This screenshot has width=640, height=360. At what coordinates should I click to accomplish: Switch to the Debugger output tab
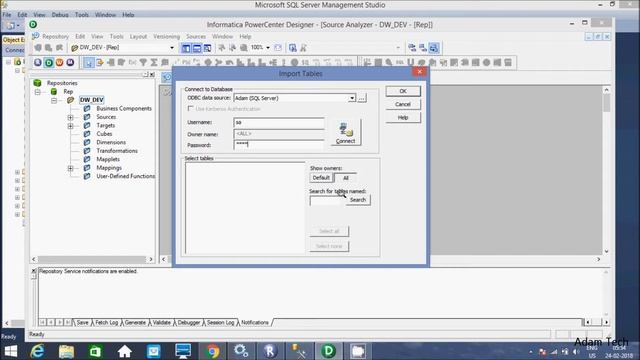point(189,322)
